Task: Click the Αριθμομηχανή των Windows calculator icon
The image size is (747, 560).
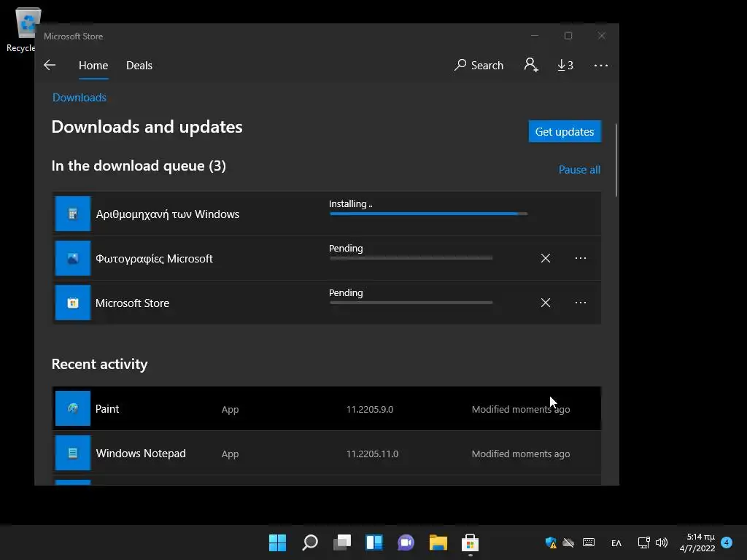Action: pyautogui.click(x=73, y=214)
